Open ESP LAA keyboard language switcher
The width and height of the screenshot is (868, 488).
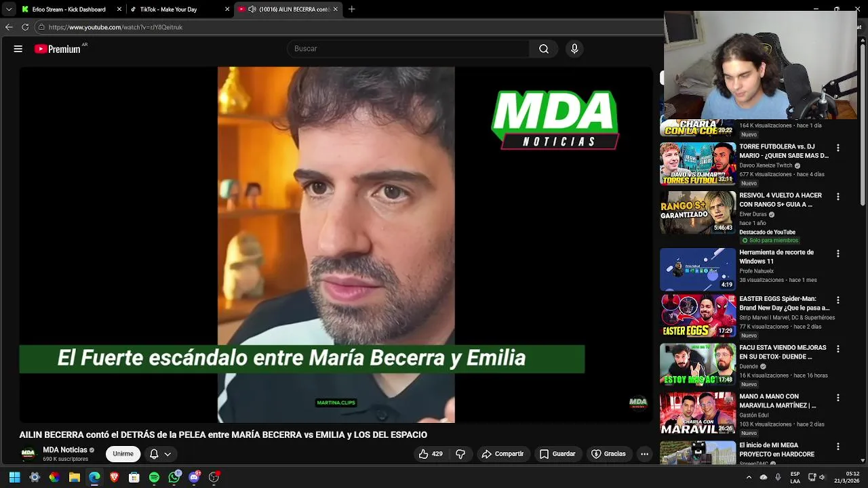(x=795, y=477)
